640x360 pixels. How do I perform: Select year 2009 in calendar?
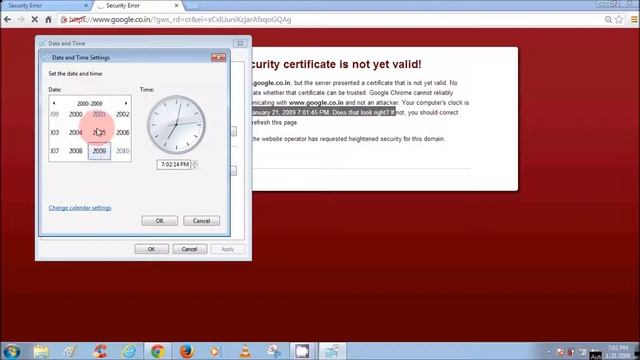tap(99, 151)
